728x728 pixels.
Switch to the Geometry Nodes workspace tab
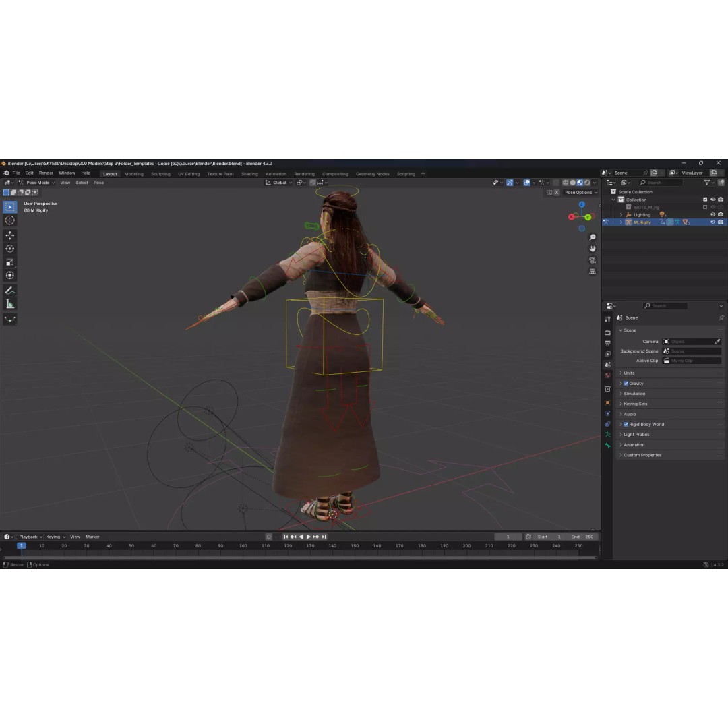pos(372,174)
